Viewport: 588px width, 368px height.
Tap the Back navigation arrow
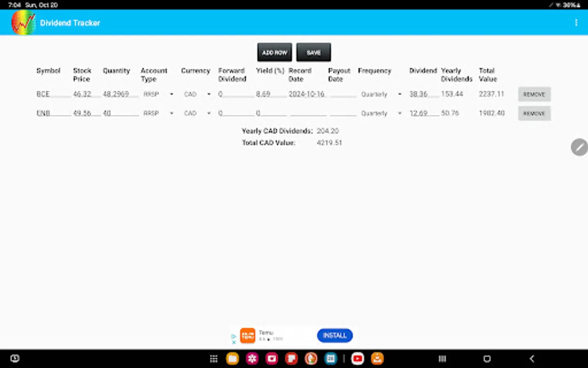(531, 359)
